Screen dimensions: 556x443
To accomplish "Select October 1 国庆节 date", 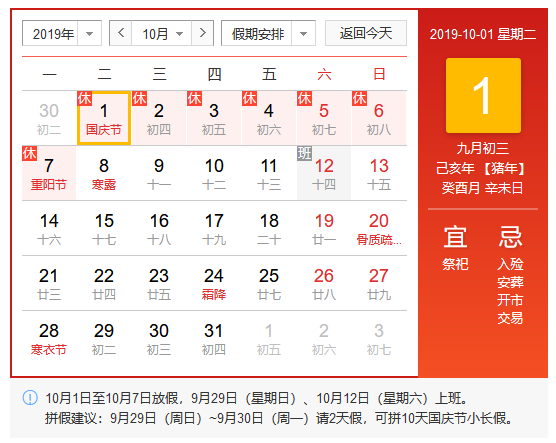I will click(x=104, y=118).
